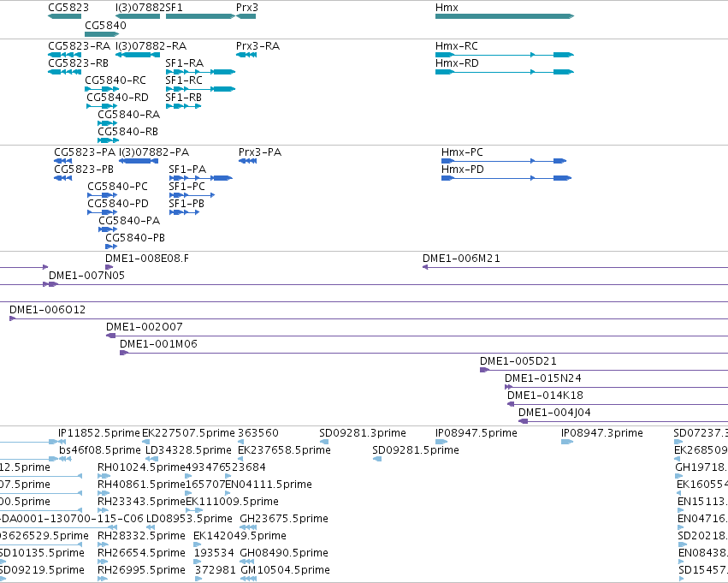The height and width of the screenshot is (583, 728).
Task: Click the IP11852.5prime EST label
Action: pos(99,433)
